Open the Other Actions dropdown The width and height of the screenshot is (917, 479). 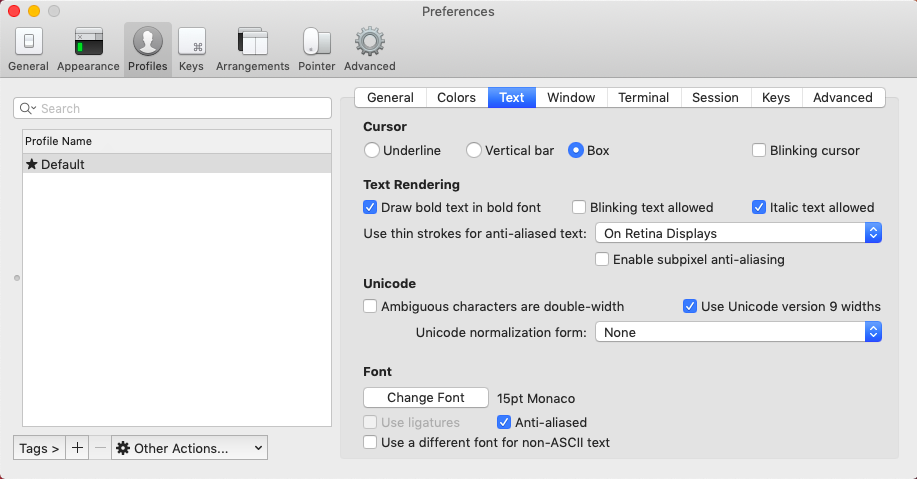point(190,448)
